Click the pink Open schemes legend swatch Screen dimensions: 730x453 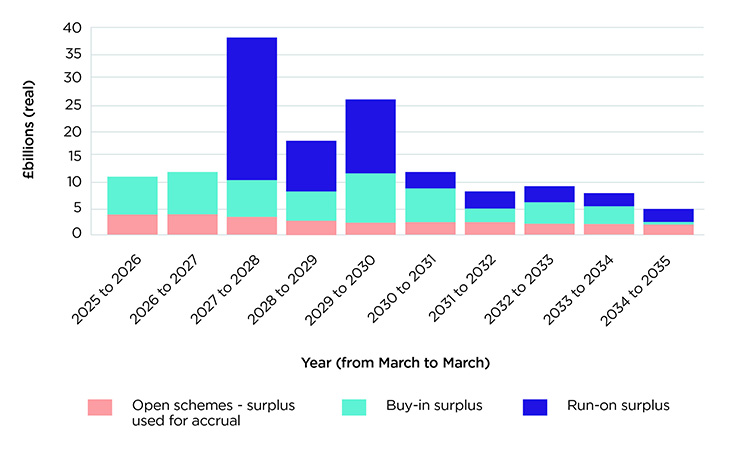click(x=101, y=406)
